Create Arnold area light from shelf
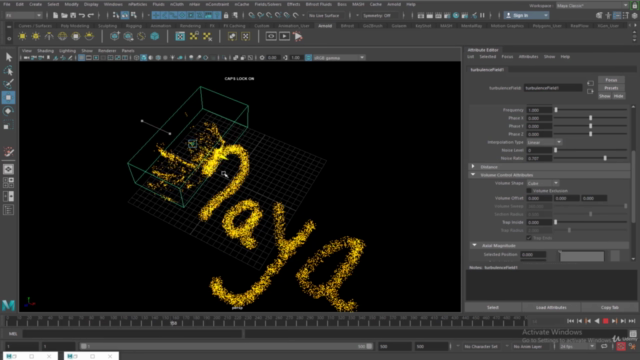 (22, 36)
